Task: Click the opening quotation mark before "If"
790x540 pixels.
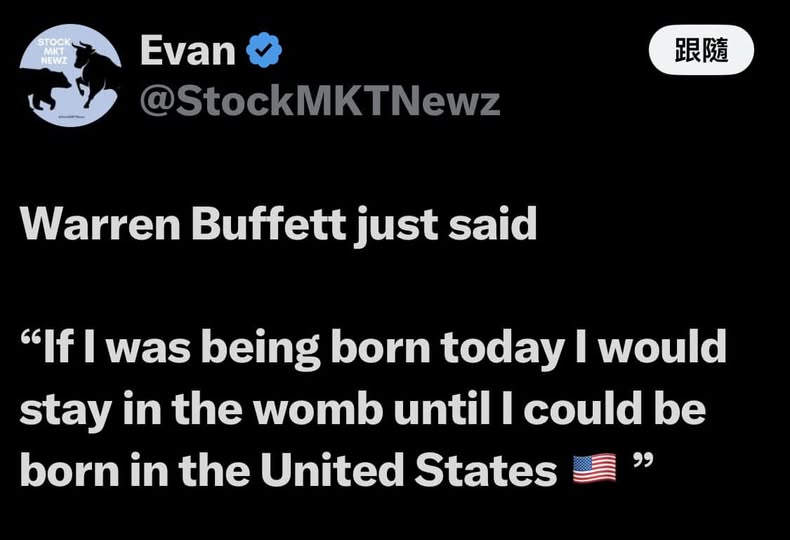Action: [28, 346]
